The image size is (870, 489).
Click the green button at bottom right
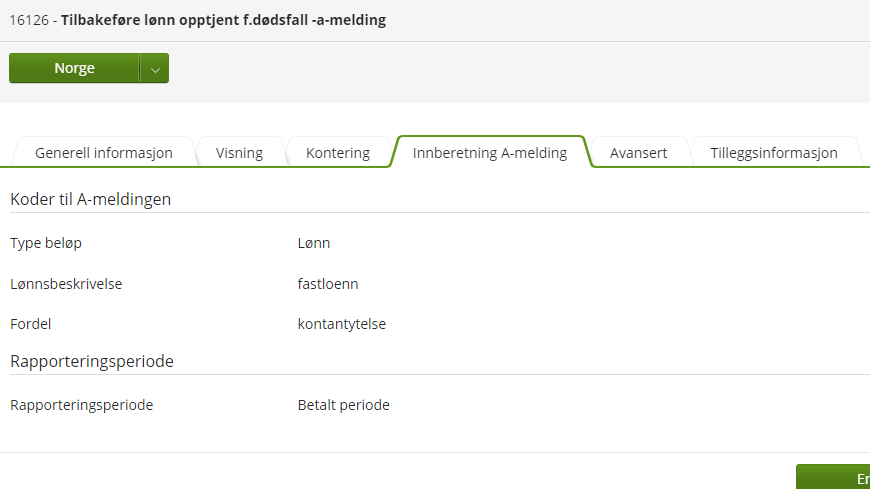[x=833, y=477]
